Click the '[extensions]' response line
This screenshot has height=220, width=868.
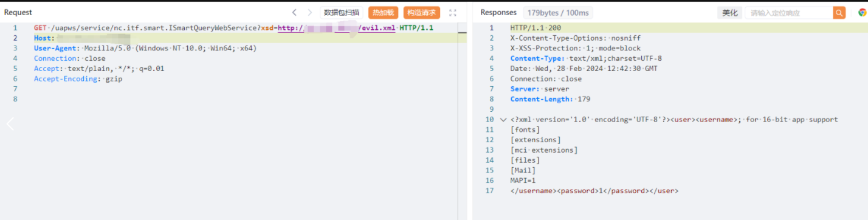click(x=536, y=140)
